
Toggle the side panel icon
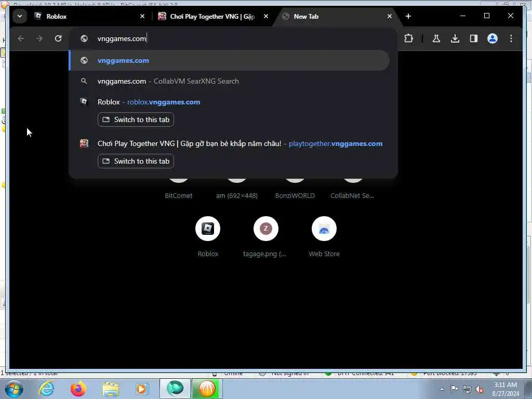pyautogui.click(x=474, y=38)
